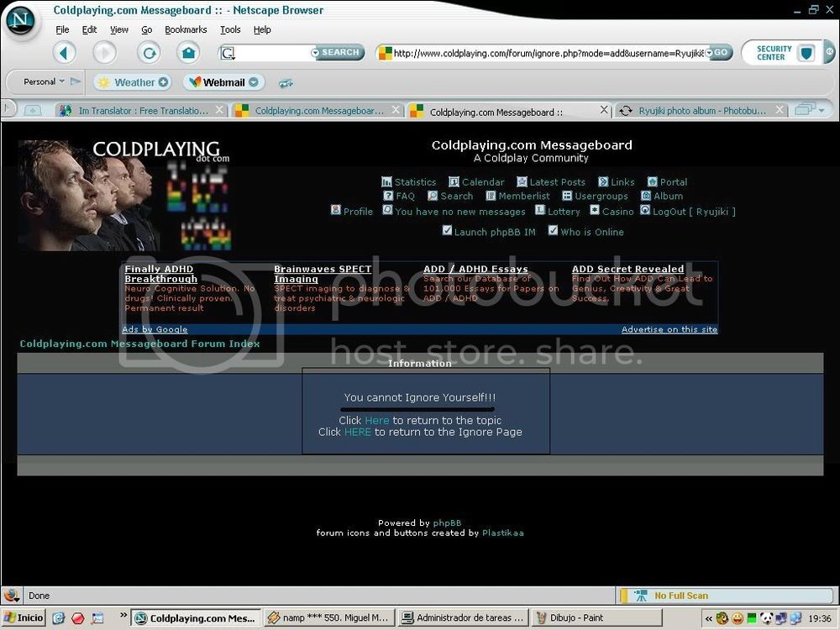Click the car icon on personal toolbar
The width and height of the screenshot is (840, 630).
click(286, 83)
